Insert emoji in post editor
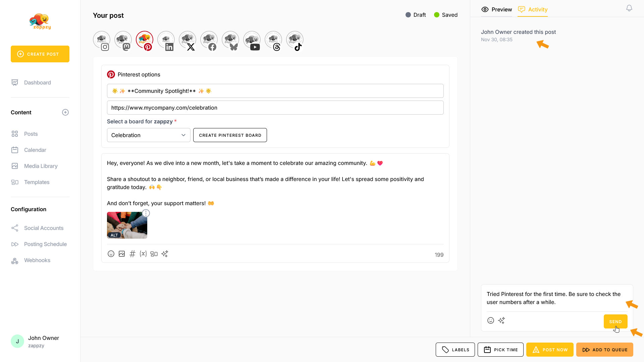 (111, 254)
